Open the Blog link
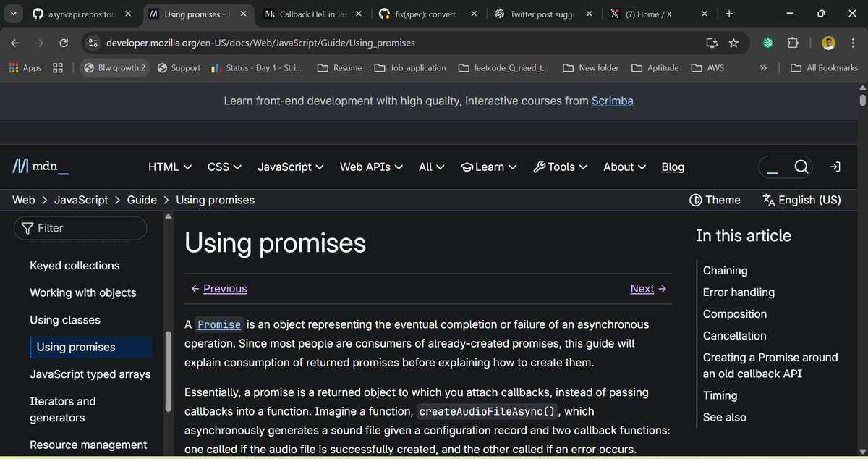This screenshot has height=459, width=868. [673, 167]
